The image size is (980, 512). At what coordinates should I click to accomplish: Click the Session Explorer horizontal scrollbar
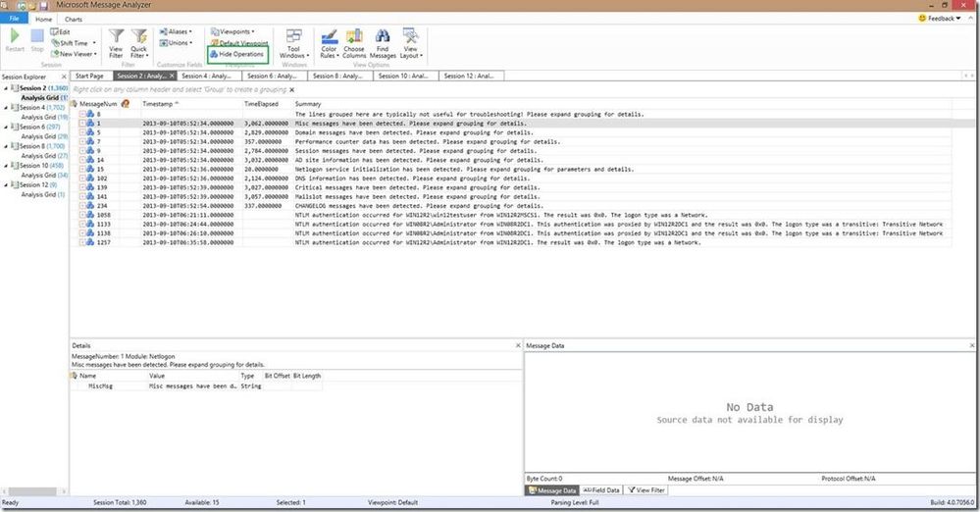pyautogui.click(x=33, y=491)
